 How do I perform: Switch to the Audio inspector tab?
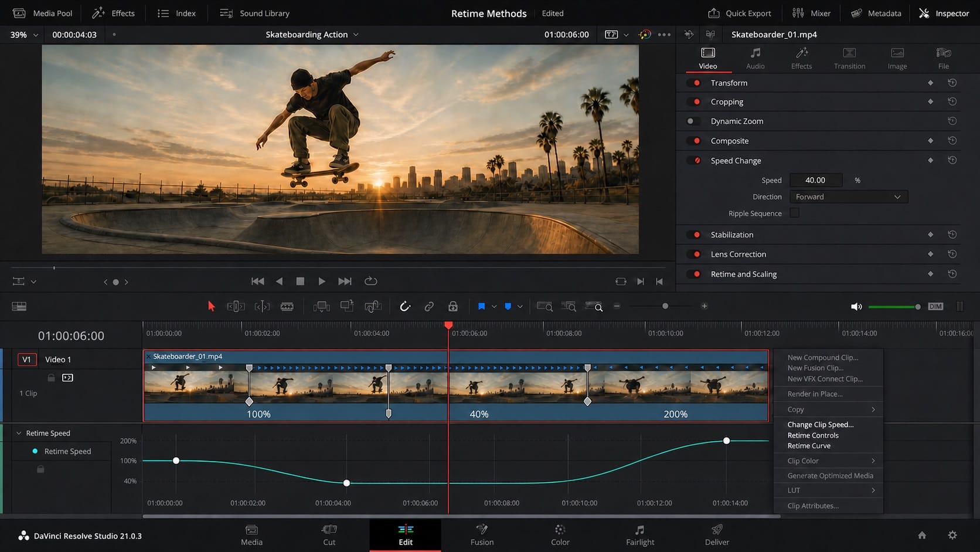[755, 59]
